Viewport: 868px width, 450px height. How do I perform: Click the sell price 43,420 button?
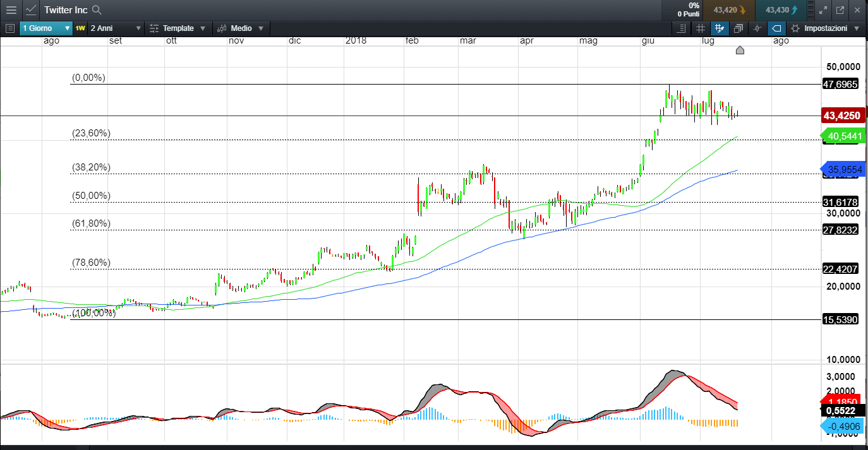(x=729, y=10)
